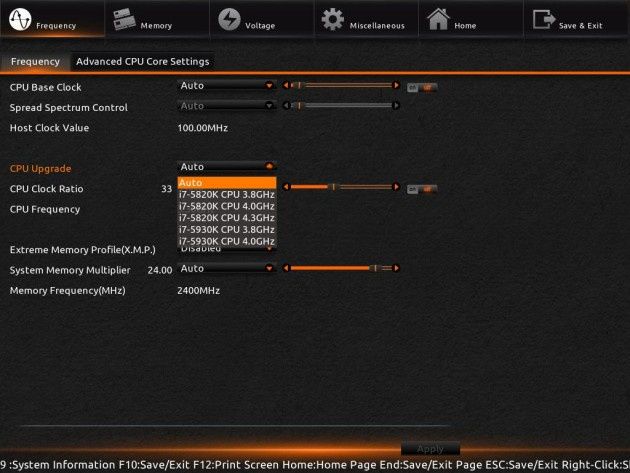Click End:Save/Exit Page hint in help bar

pos(431,465)
